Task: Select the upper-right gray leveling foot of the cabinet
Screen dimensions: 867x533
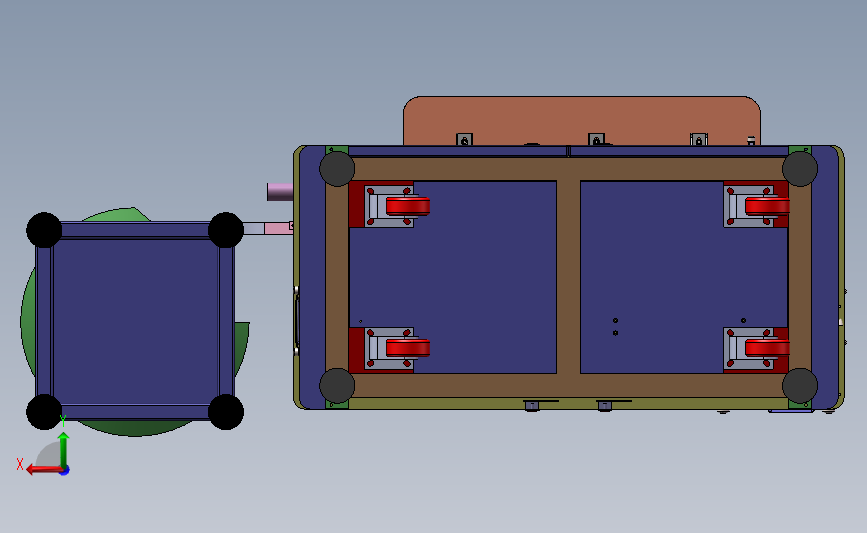Action: (x=800, y=169)
